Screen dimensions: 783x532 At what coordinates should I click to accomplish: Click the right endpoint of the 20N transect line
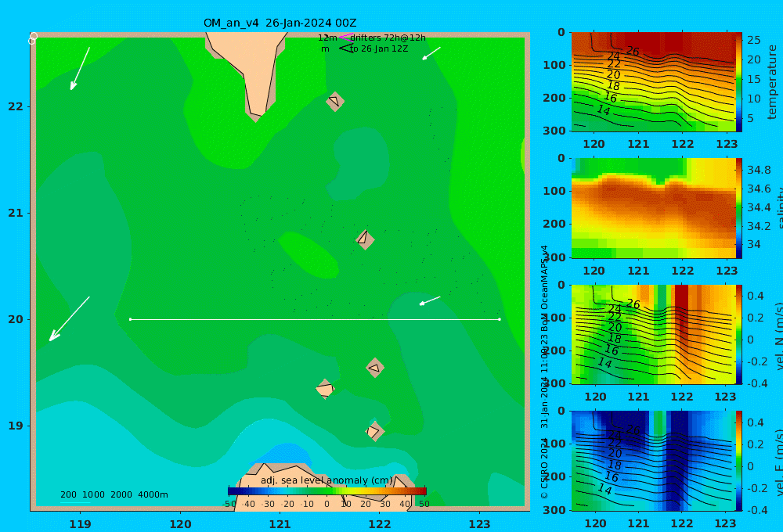pyautogui.click(x=500, y=319)
